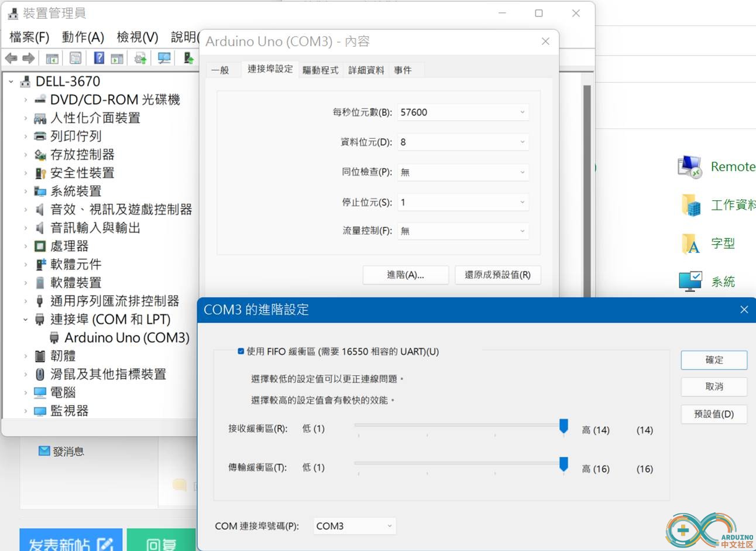This screenshot has height=551, width=756.
Task: Click the Forward arrow in Device Manager toolbar
Action: [x=29, y=58]
